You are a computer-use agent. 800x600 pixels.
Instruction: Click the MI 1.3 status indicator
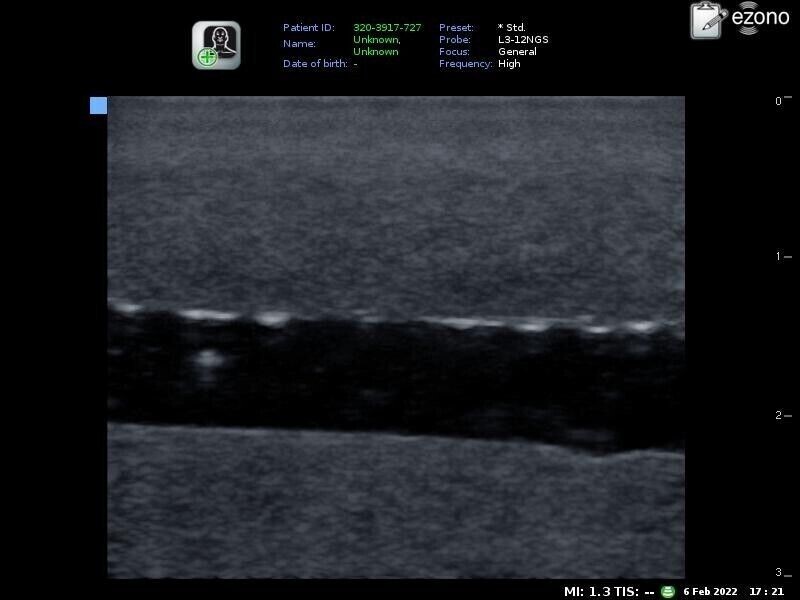pyautogui.click(x=590, y=590)
